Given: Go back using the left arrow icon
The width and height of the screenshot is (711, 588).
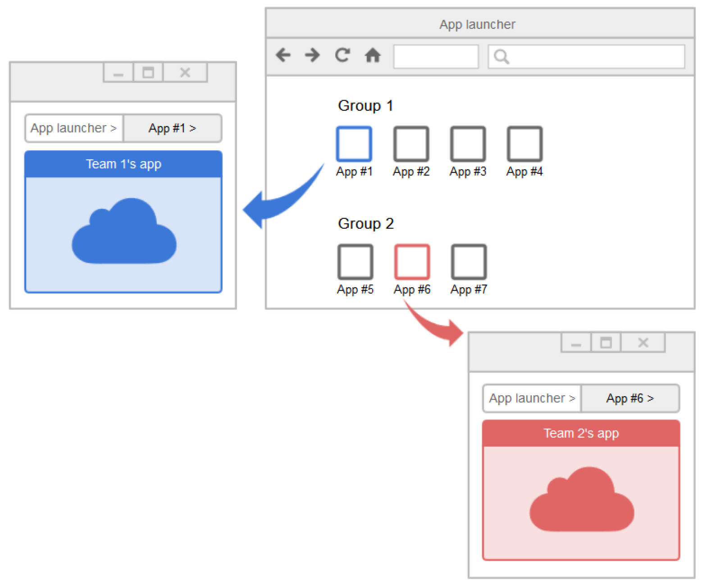Looking at the screenshot, I should pos(283,55).
